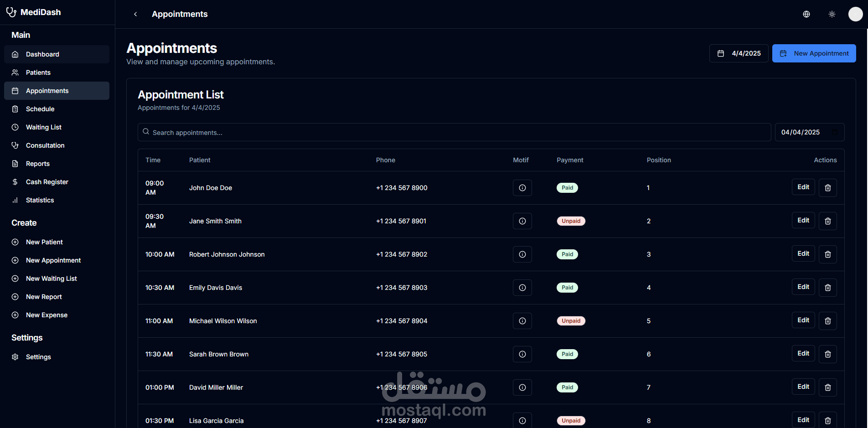Edit John Doe Doe's appointment

803,187
